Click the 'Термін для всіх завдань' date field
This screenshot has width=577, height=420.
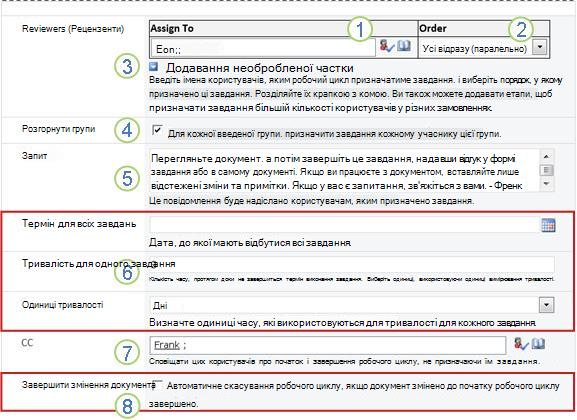click(344, 225)
